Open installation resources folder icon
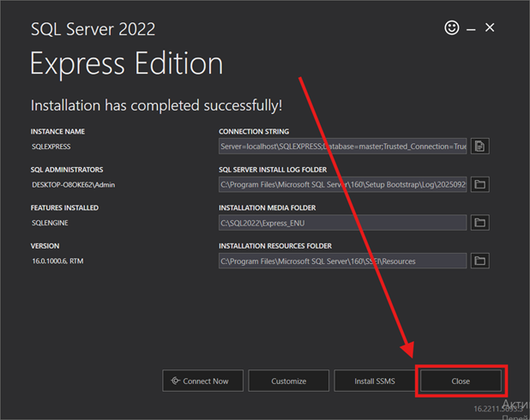This screenshot has width=530, height=420. [x=480, y=261]
